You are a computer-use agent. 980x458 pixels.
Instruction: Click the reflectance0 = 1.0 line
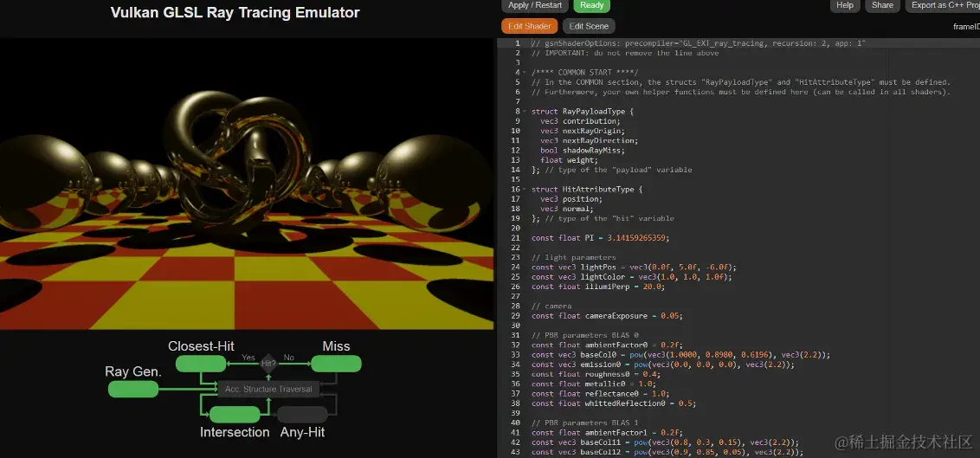601,394
